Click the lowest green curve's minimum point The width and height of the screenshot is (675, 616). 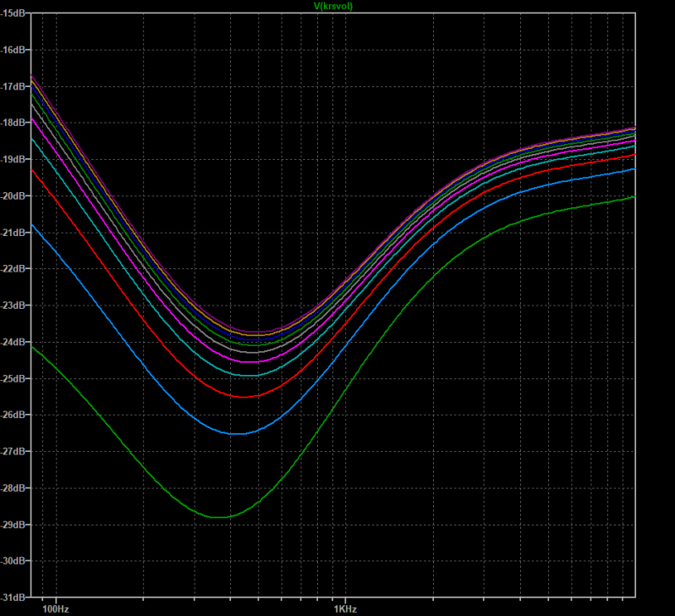tap(218, 516)
